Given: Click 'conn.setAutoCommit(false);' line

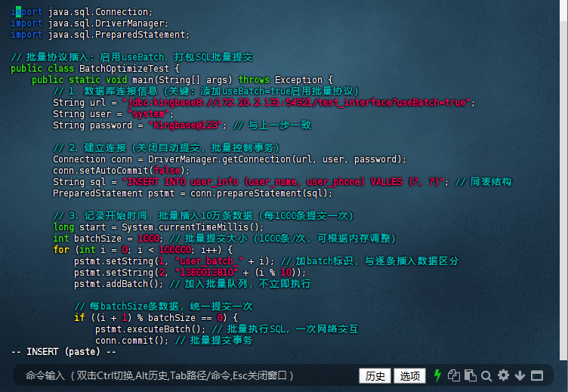Looking at the screenshot, I should pyautogui.click(x=121, y=170).
